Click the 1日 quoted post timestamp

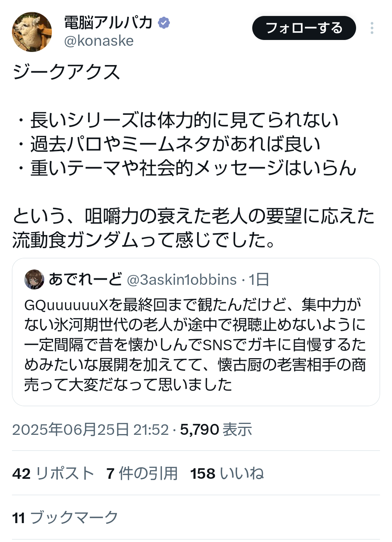pyautogui.click(x=259, y=280)
